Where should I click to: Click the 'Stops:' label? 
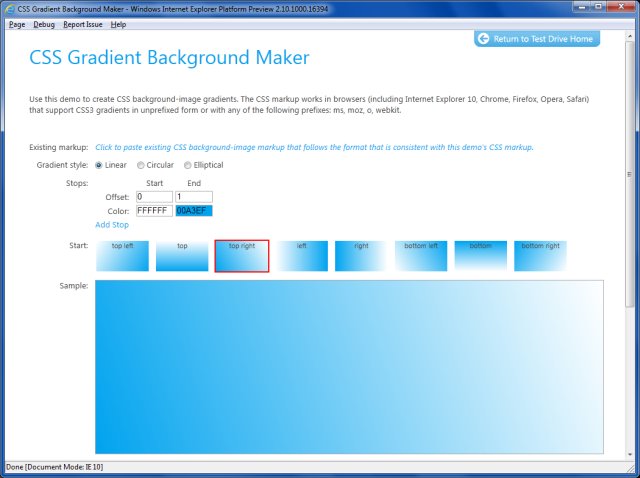(x=77, y=183)
